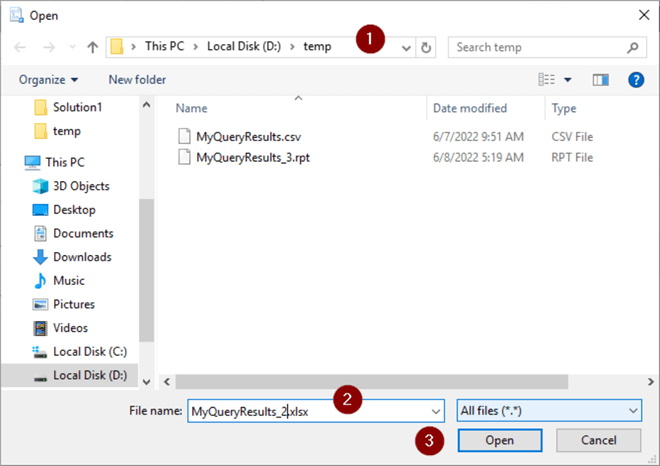Sort by Date modified column header

(470, 108)
